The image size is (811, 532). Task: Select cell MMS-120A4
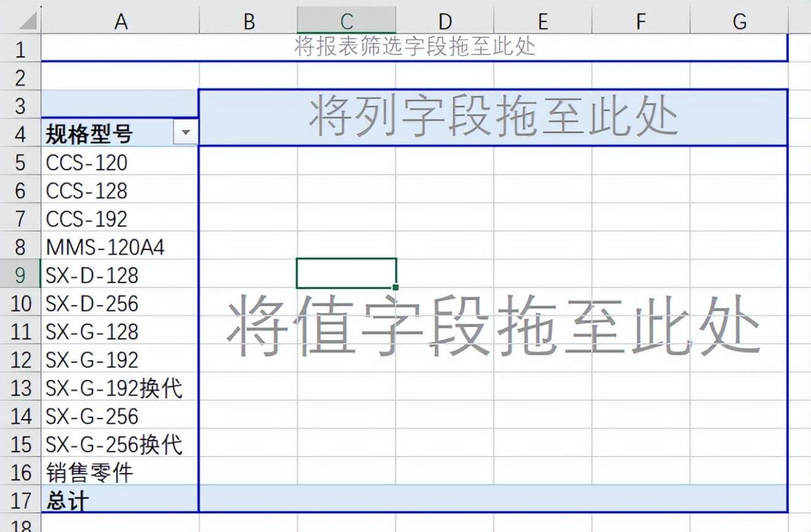point(120,246)
